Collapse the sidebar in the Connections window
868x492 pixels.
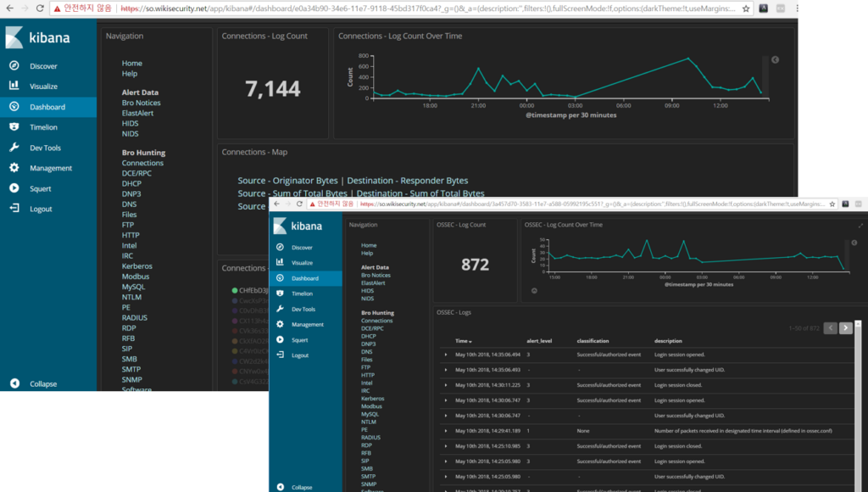pyautogui.click(x=42, y=383)
